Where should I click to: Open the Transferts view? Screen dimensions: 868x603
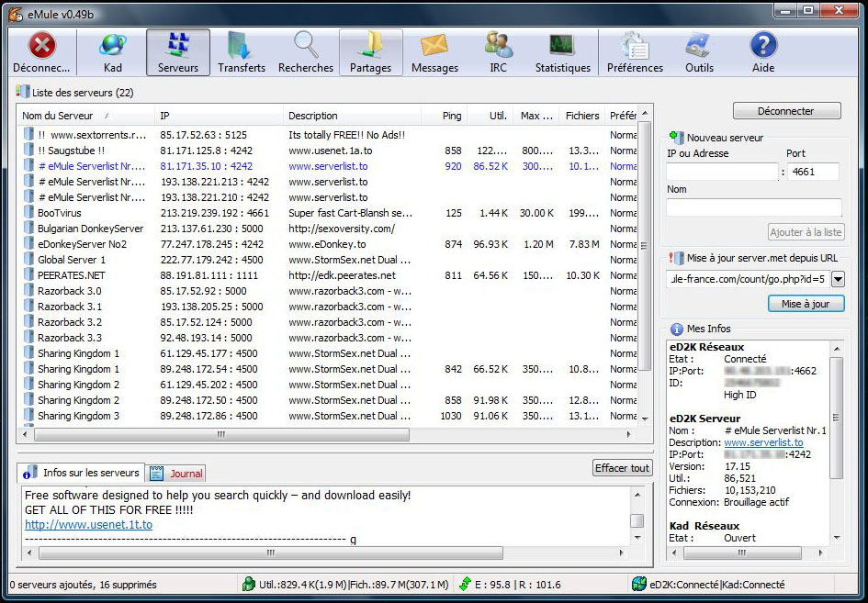coord(242,52)
